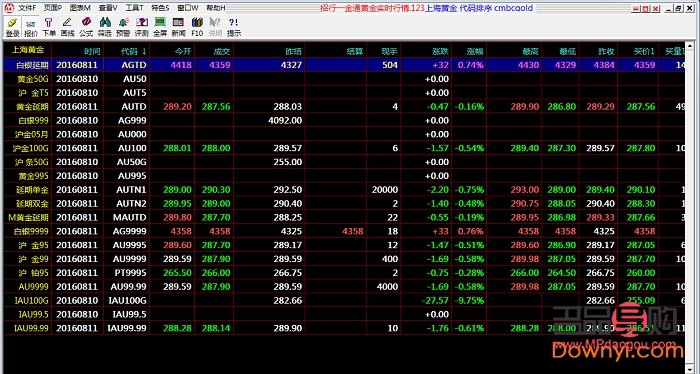The width and height of the screenshot is (700, 374).
Task: Select the 画线 draw line tool
Action: (67, 27)
